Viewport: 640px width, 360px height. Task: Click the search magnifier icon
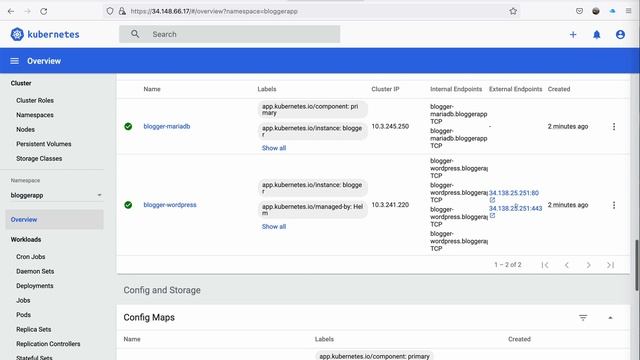[x=135, y=34]
